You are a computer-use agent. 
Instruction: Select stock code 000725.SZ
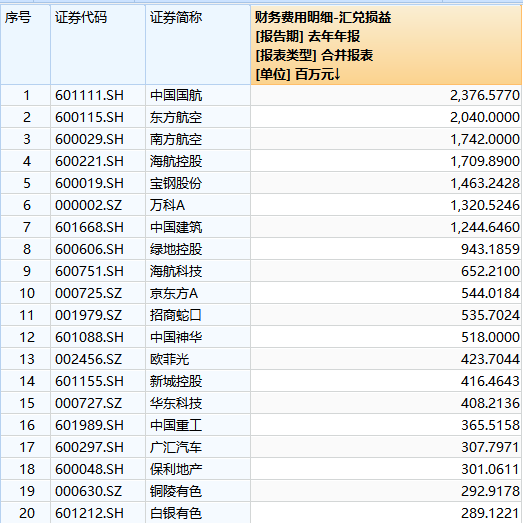pos(88,294)
